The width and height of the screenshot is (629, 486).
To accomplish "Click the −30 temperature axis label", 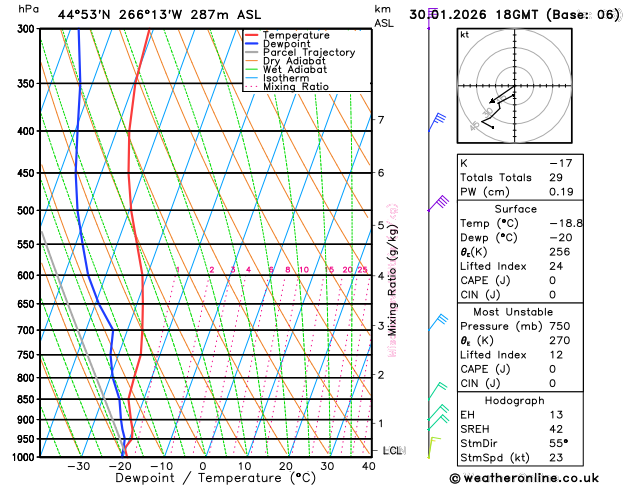I will [78, 466].
